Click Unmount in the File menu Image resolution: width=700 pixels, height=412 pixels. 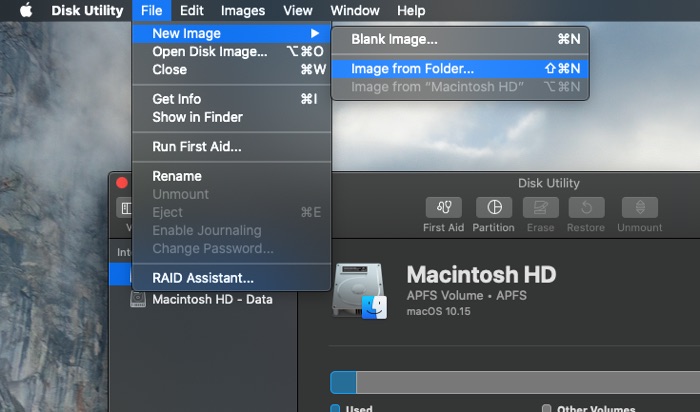[x=231, y=194]
